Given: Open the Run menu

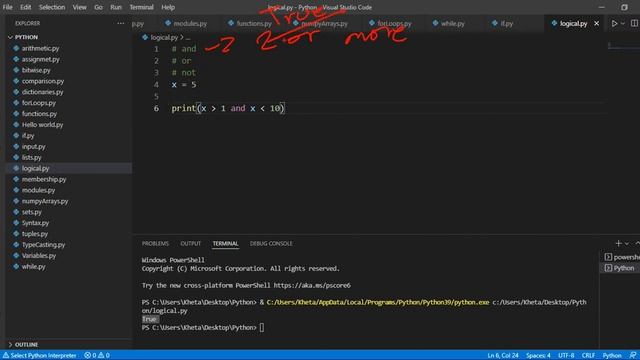Looking at the screenshot, I should pos(116,7).
